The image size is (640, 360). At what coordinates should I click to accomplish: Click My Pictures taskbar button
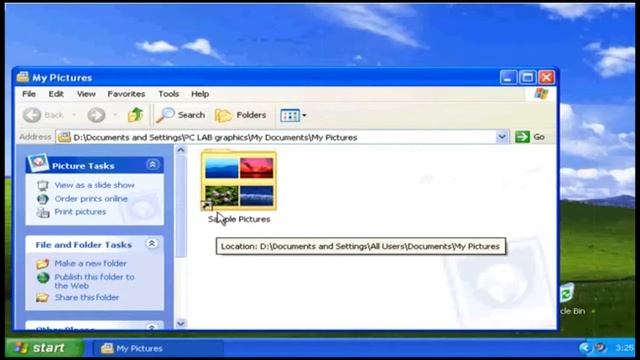[157, 348]
